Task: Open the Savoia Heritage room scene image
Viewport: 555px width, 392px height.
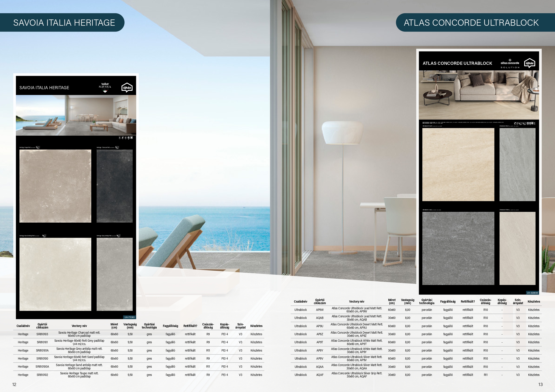Action: coord(76,115)
